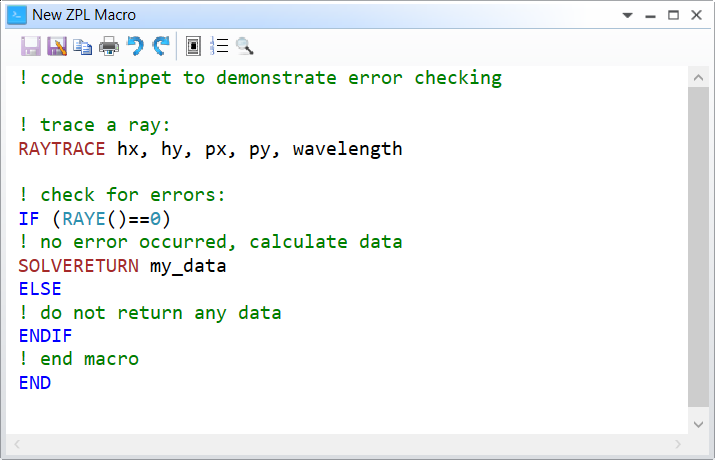Click the RAYTRACE keyword

click(62, 149)
